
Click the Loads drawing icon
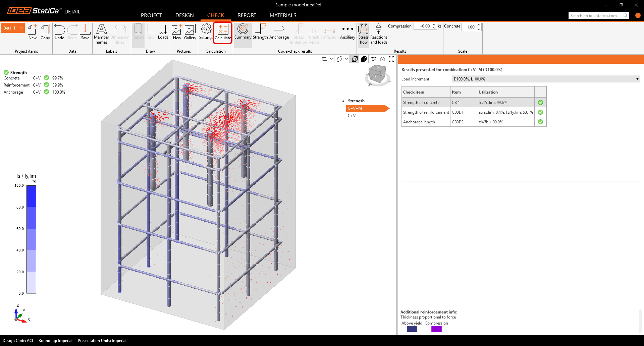[163, 33]
